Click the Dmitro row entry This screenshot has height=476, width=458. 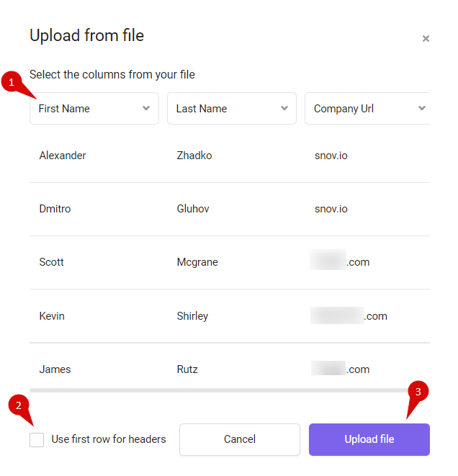point(55,209)
